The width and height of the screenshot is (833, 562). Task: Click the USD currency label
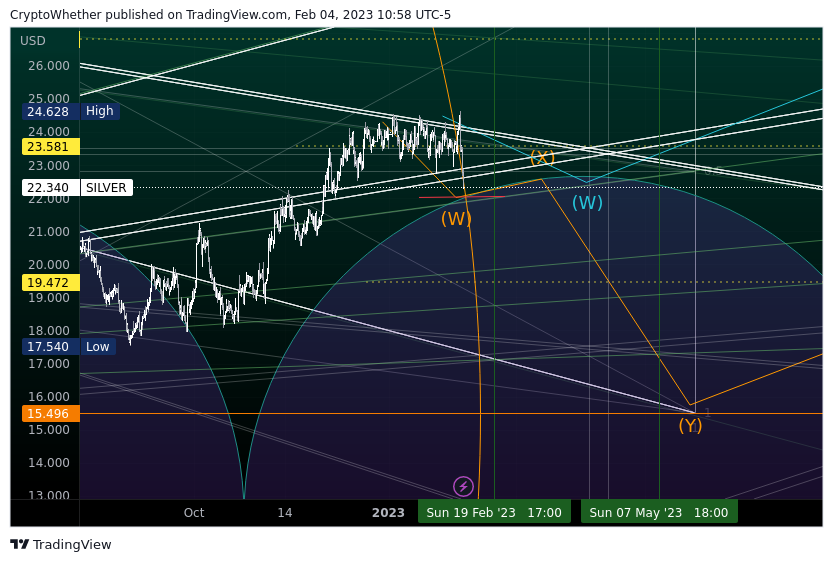[33, 41]
